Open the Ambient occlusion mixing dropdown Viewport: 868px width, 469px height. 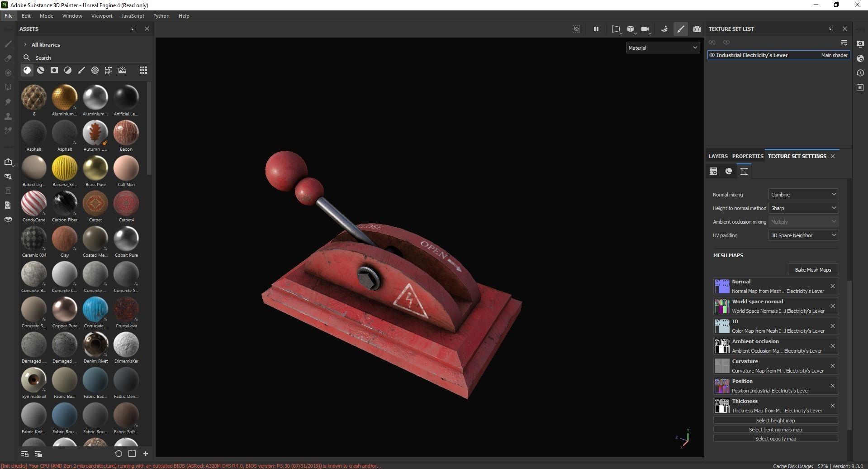point(803,222)
